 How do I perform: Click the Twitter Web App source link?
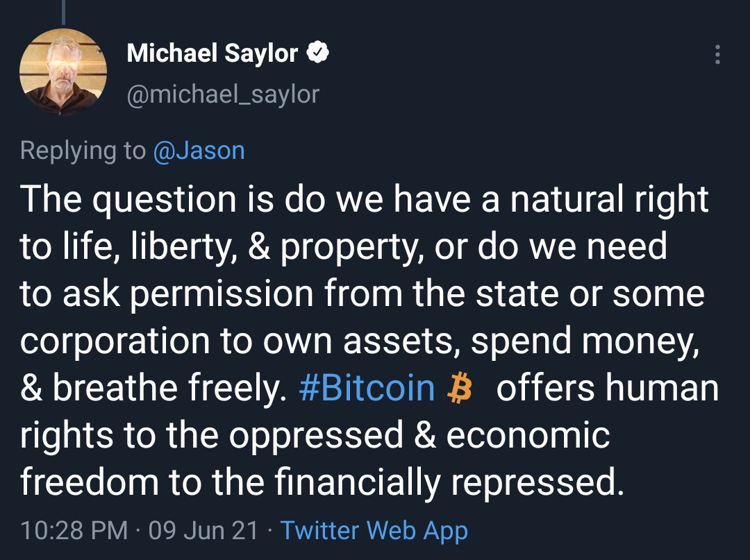tap(374, 531)
